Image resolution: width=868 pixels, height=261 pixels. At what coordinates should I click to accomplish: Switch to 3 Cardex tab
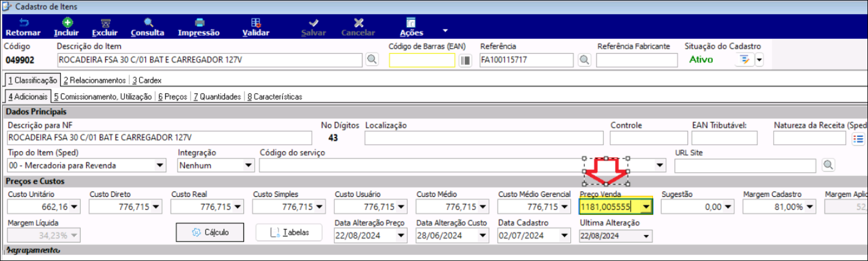click(146, 80)
